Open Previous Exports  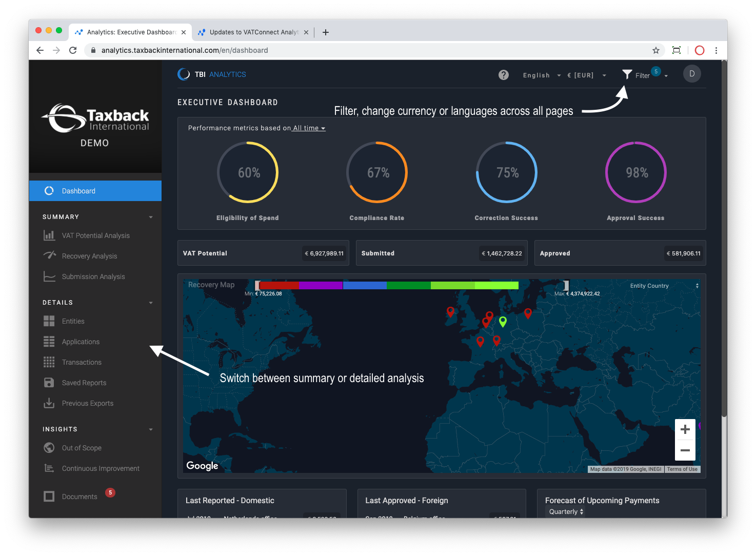(x=88, y=403)
